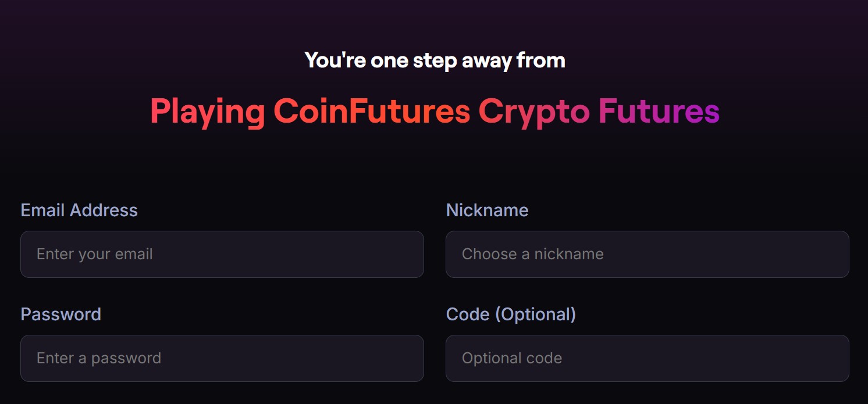Click the purple word 'Futures' ending the heading

tap(659, 110)
